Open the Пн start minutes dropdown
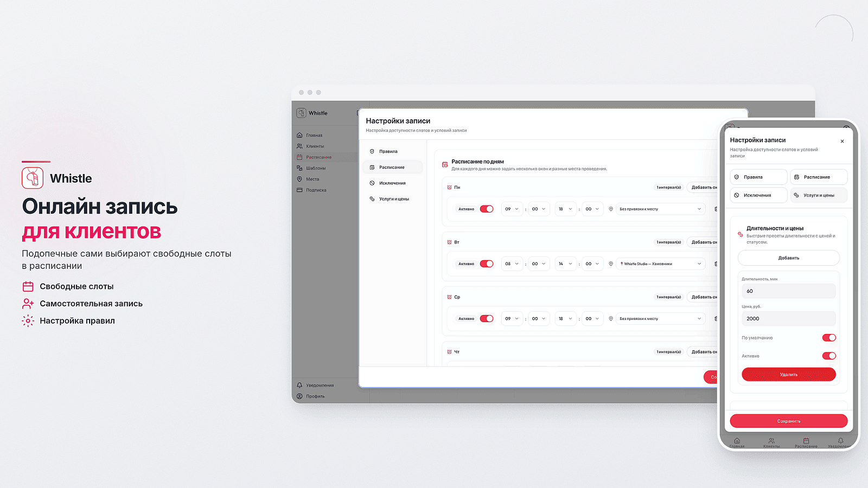Viewport: 868px width, 488px height. click(538, 209)
